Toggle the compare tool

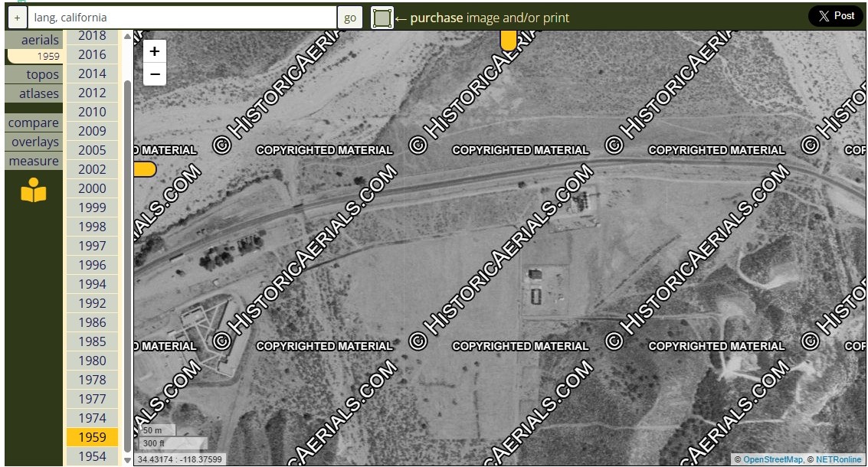point(34,122)
